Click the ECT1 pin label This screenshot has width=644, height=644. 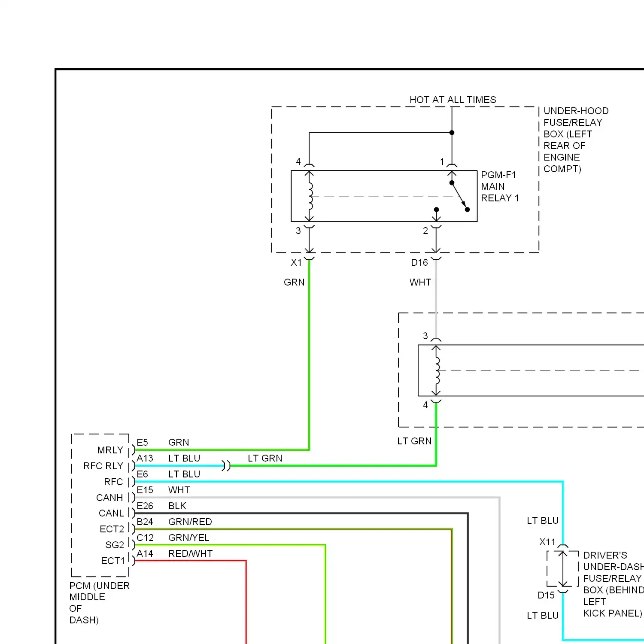click(x=113, y=561)
